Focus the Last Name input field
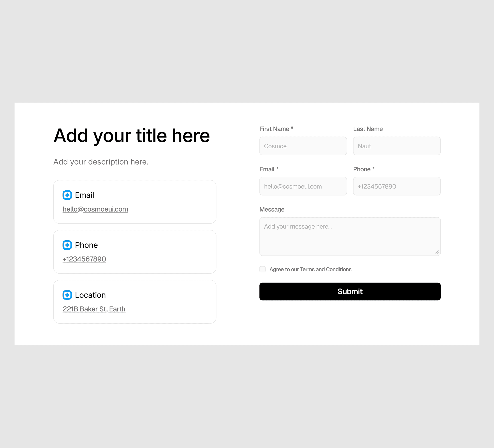Image resolution: width=494 pixels, height=448 pixels. click(x=397, y=146)
